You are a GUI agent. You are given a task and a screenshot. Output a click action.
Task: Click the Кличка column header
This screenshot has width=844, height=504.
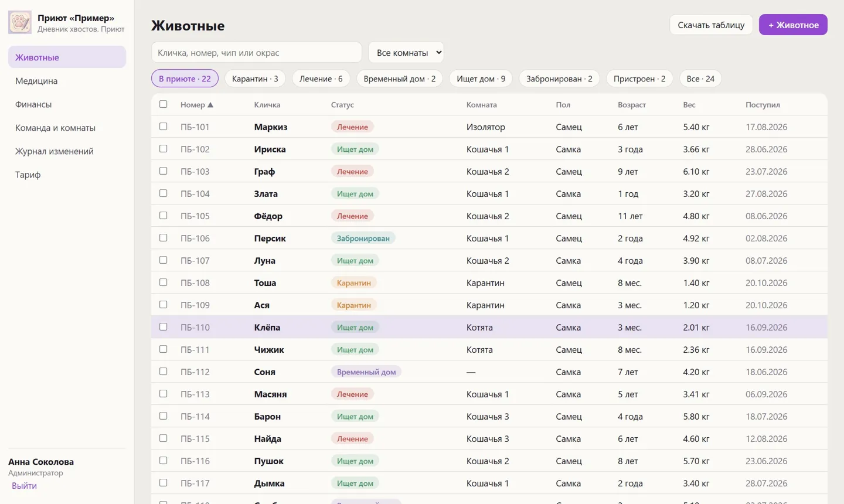click(267, 105)
